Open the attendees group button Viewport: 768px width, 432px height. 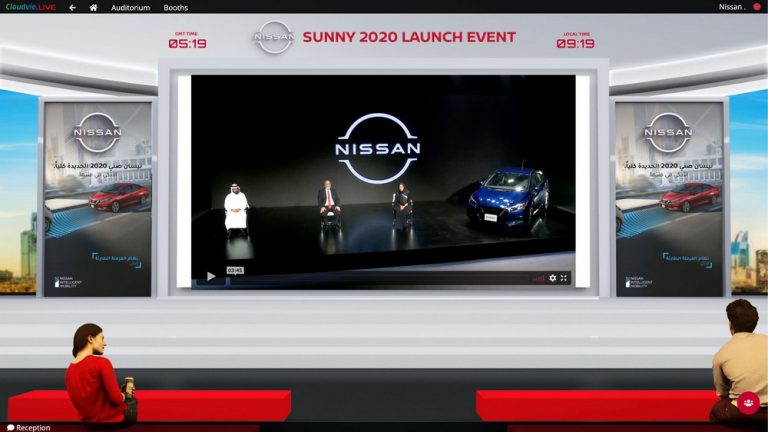(748, 403)
